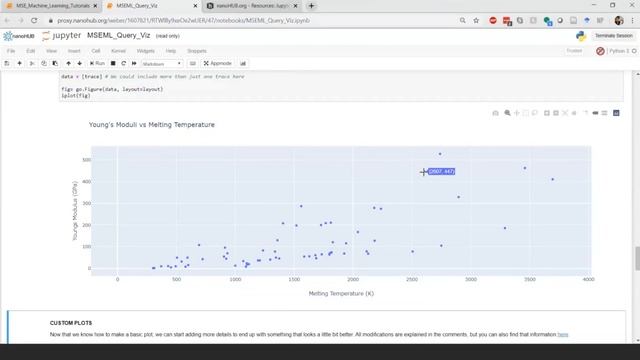Download plot as PNG camera icon
This screenshot has height=360, width=640.
496,113
